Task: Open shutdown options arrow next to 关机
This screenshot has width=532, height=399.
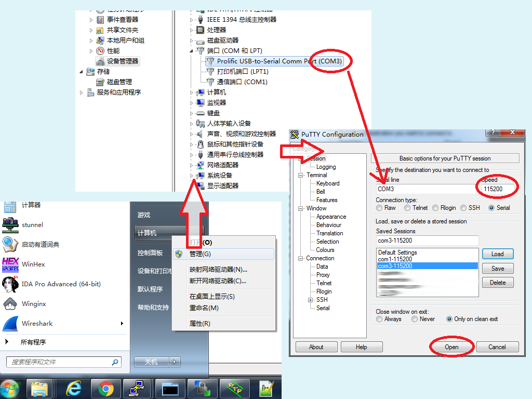Action: 175,362
